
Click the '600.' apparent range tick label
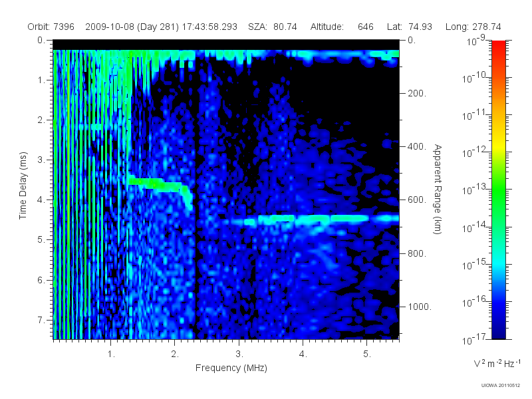click(417, 200)
